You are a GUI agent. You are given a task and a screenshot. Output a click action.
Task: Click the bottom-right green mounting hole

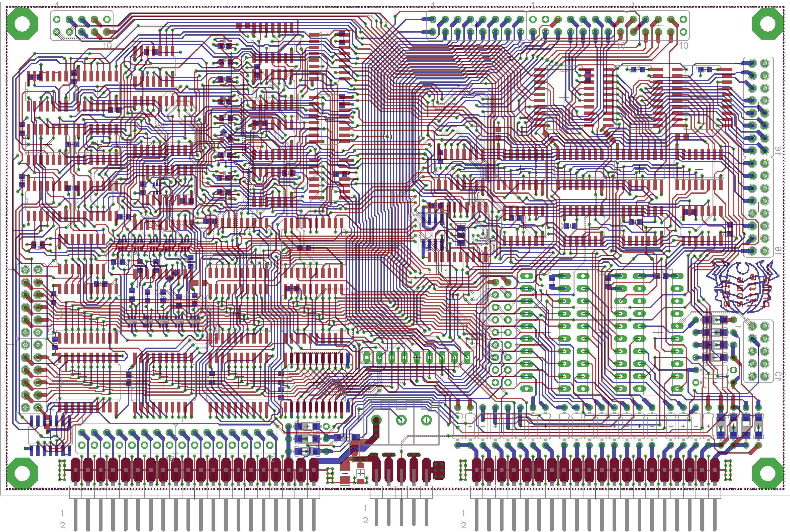click(x=768, y=473)
